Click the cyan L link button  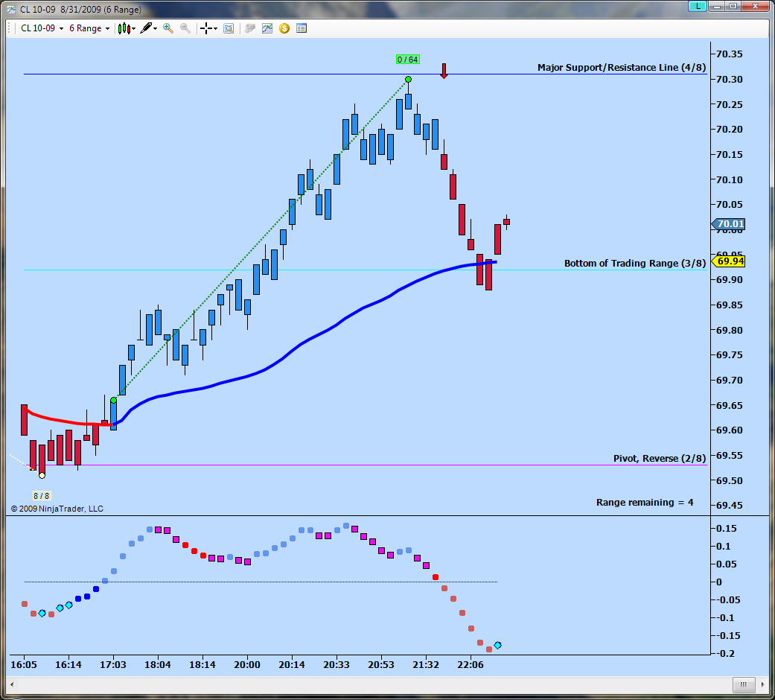click(698, 6)
